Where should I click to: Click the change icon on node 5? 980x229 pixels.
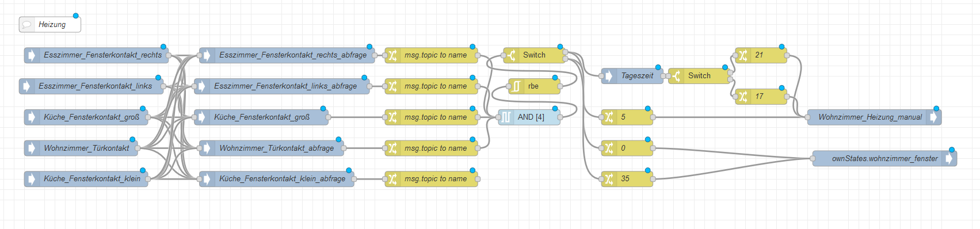click(609, 117)
